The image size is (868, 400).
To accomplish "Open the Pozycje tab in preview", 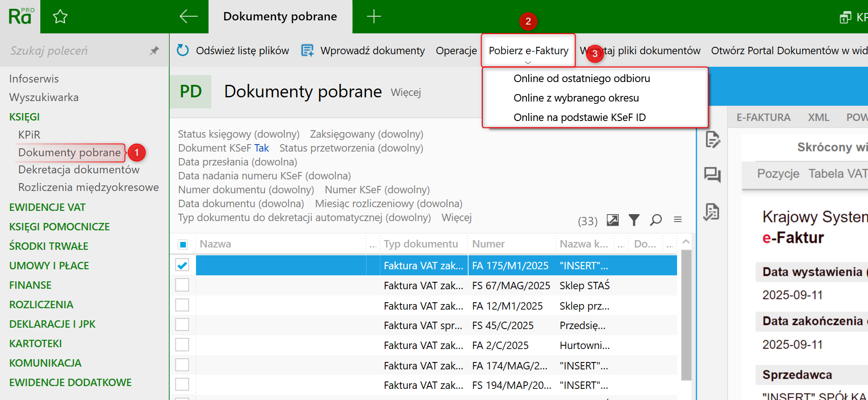I will pyautogui.click(x=778, y=173).
